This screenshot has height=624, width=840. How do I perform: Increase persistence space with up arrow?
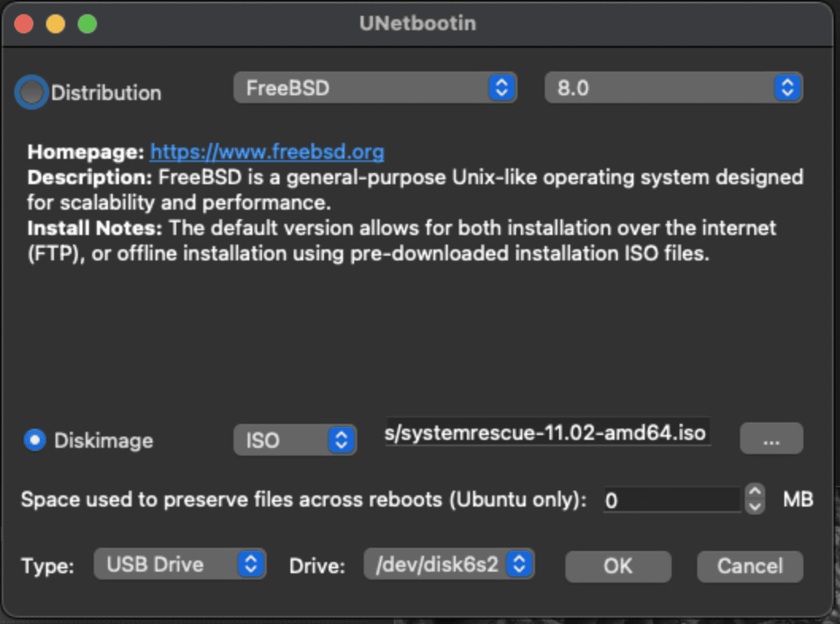coord(755,492)
